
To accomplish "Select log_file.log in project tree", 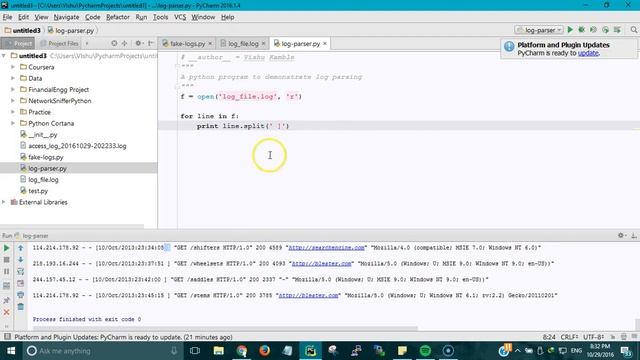I will (43, 180).
